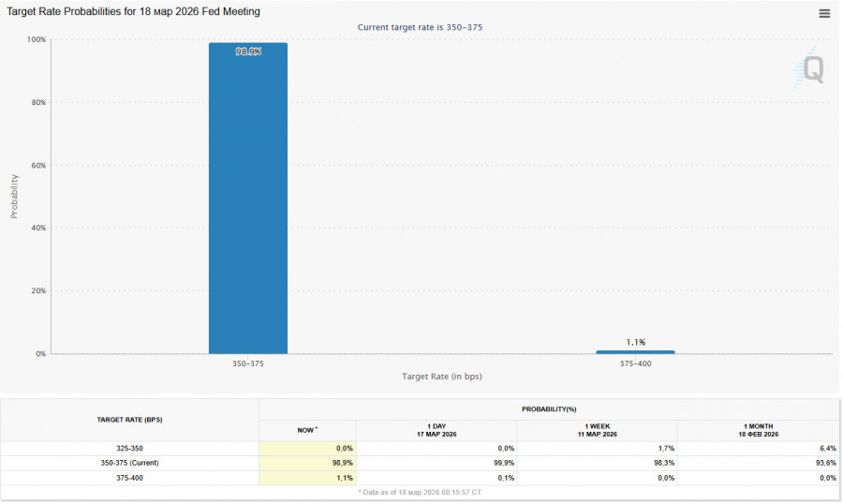The height and width of the screenshot is (504, 843).
Task: Click the small 375-400 probability bar
Action: [x=635, y=352]
